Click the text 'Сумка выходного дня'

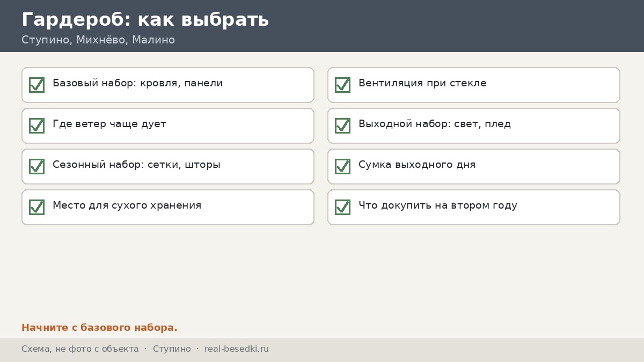pyautogui.click(x=417, y=165)
